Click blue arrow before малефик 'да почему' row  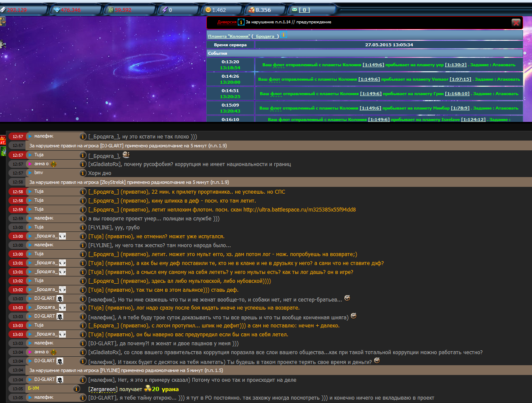coord(30,343)
